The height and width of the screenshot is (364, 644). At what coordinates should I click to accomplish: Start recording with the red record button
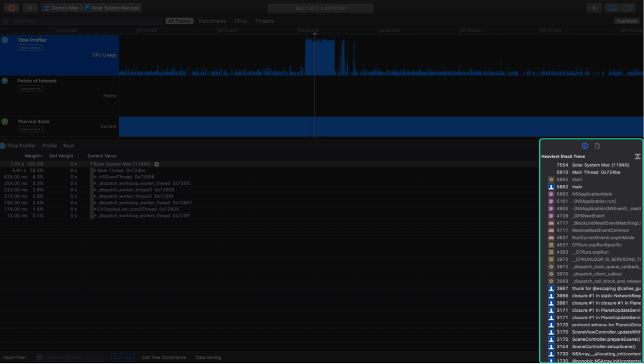(x=11, y=8)
